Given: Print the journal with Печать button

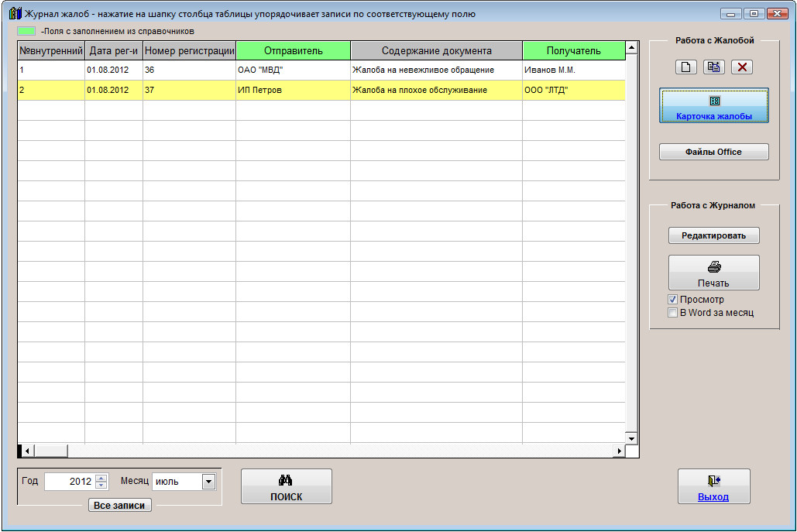Looking at the screenshot, I should [x=713, y=273].
